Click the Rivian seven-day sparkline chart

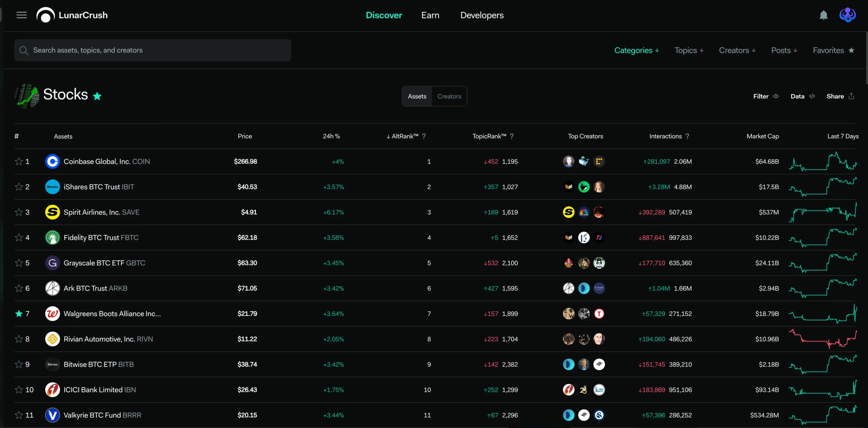(x=823, y=339)
